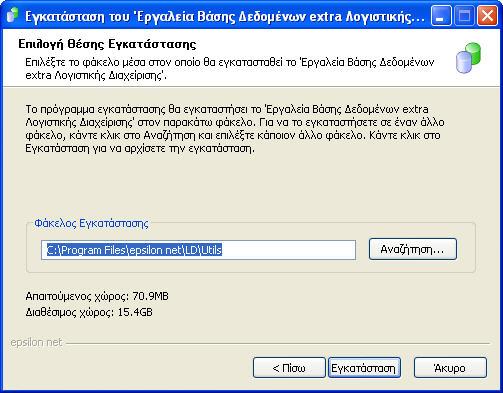Click the 'Επιλογή Θέσης Εγκατάστασης' heading
The height and width of the screenshot is (393, 503).
point(107,44)
